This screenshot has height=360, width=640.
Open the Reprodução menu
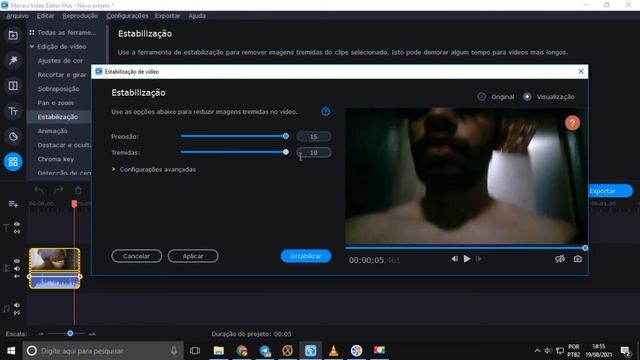(x=80, y=16)
